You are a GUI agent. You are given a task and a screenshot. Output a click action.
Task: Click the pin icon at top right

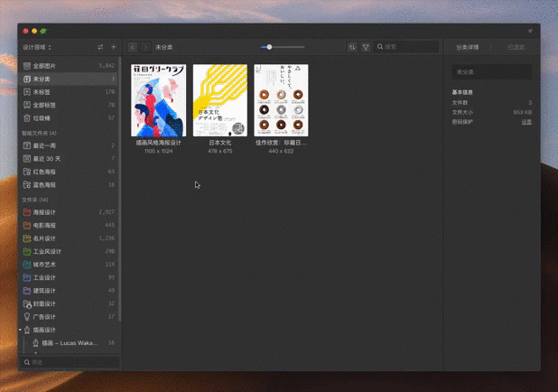530,31
